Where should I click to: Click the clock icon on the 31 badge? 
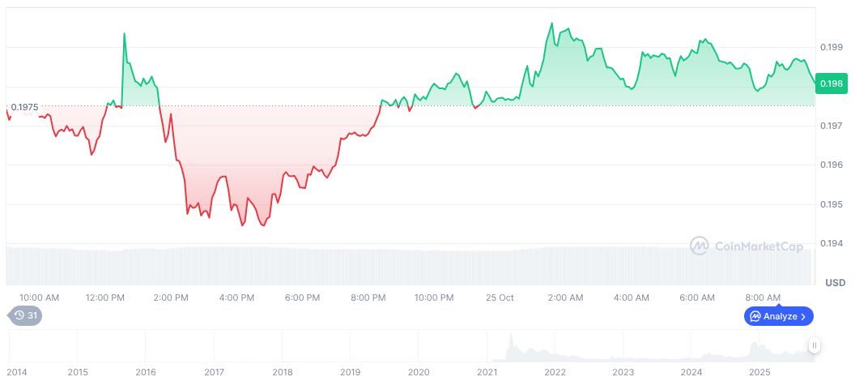pyautogui.click(x=19, y=316)
